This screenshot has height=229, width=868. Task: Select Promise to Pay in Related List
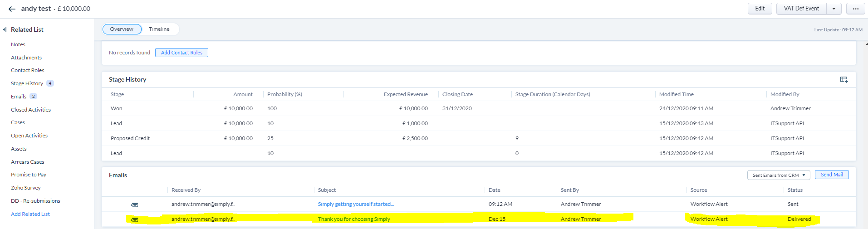29,175
